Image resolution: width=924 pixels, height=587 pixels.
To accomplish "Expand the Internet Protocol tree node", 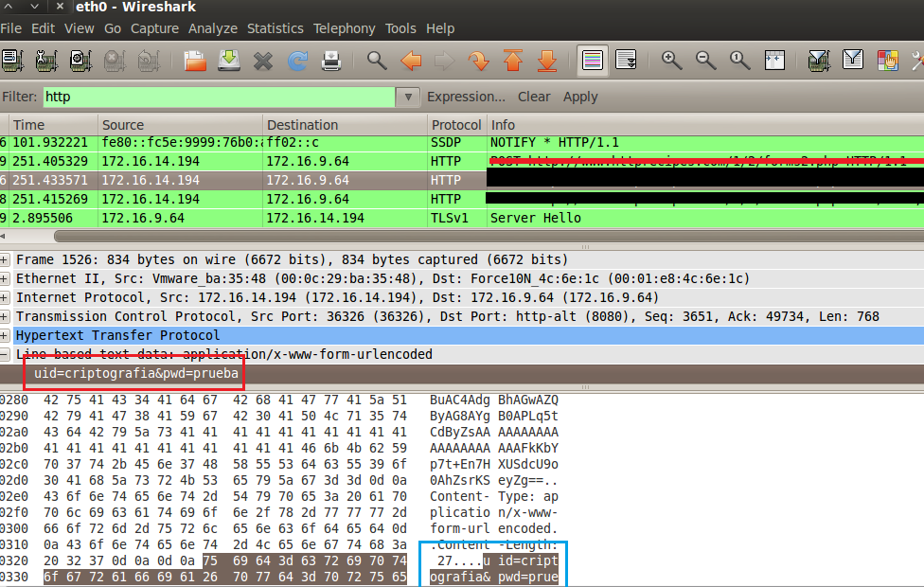I will pos(5,297).
